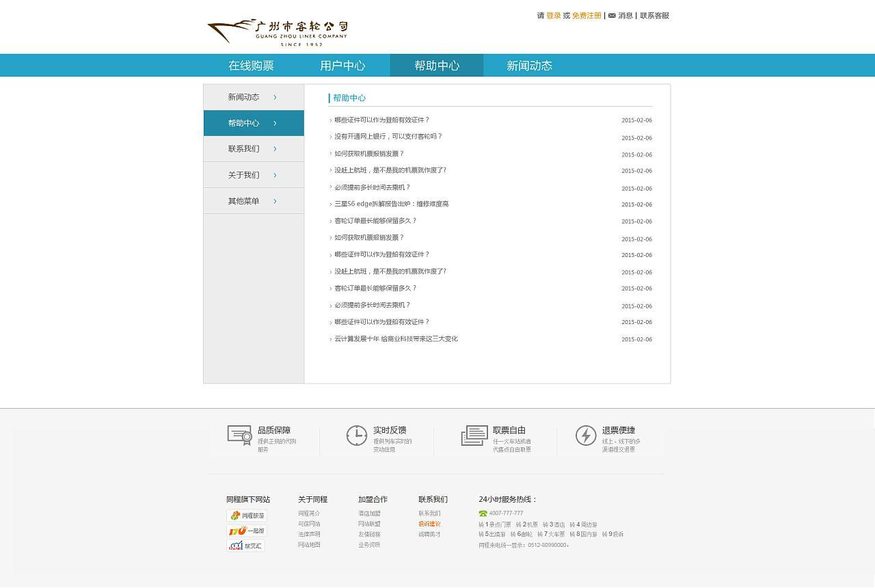Click the 退票便捷 heading
This screenshot has width=875, height=588.
click(619, 430)
